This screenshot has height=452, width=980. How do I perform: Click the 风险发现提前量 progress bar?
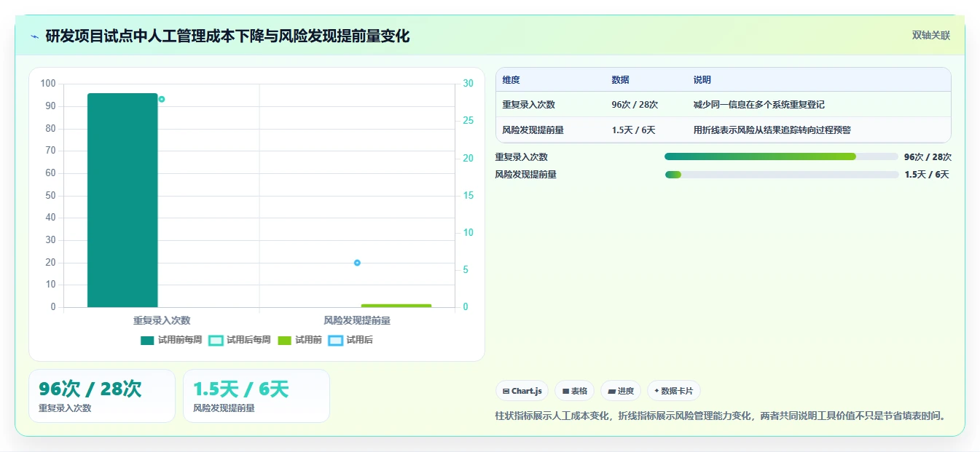[781, 175]
